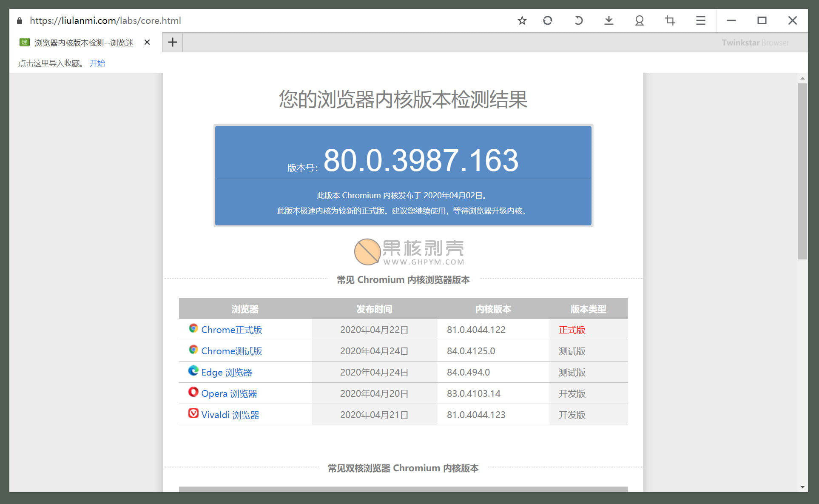This screenshot has width=819, height=504.
Task: Open the Chrome测试版 link
Action: click(x=231, y=351)
